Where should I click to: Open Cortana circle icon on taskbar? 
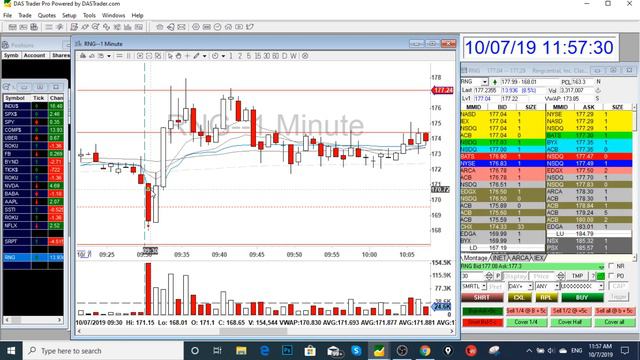pos(195,351)
